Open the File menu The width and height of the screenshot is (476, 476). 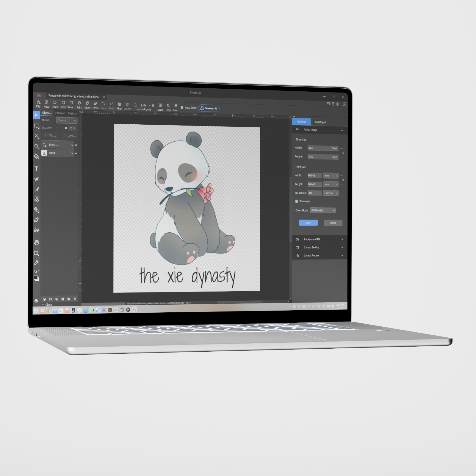point(38,104)
